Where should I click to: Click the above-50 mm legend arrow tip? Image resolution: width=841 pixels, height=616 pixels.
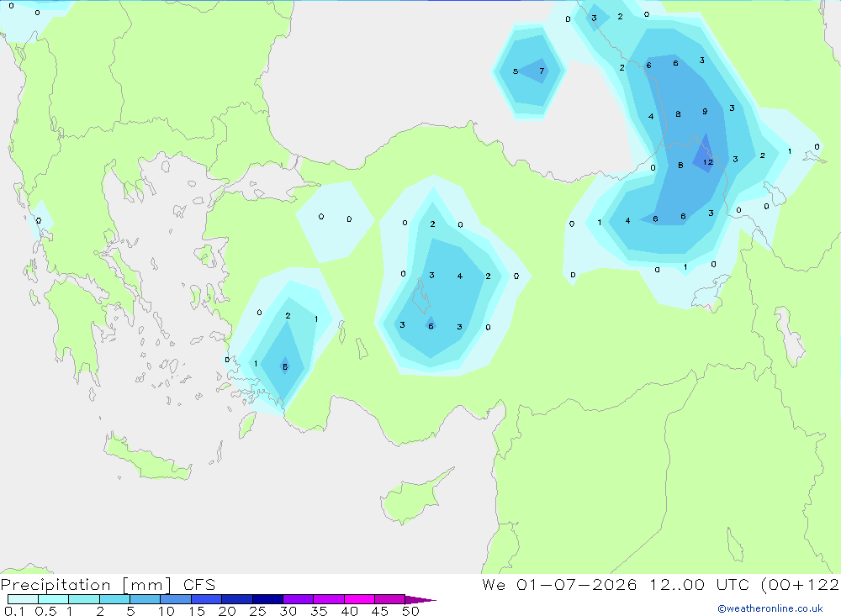point(420,600)
